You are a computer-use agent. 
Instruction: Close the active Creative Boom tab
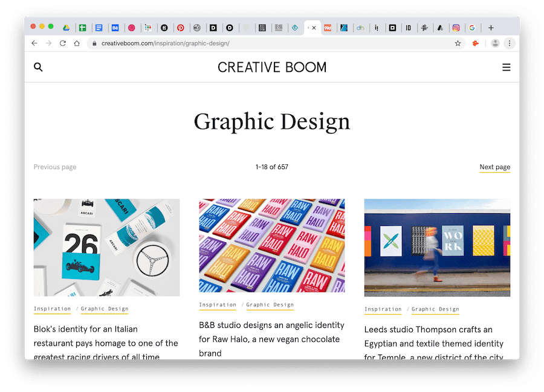[x=314, y=28]
